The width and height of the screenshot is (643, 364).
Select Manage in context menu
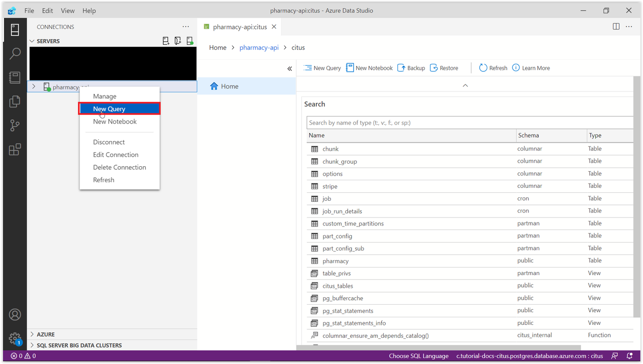click(x=120, y=96)
